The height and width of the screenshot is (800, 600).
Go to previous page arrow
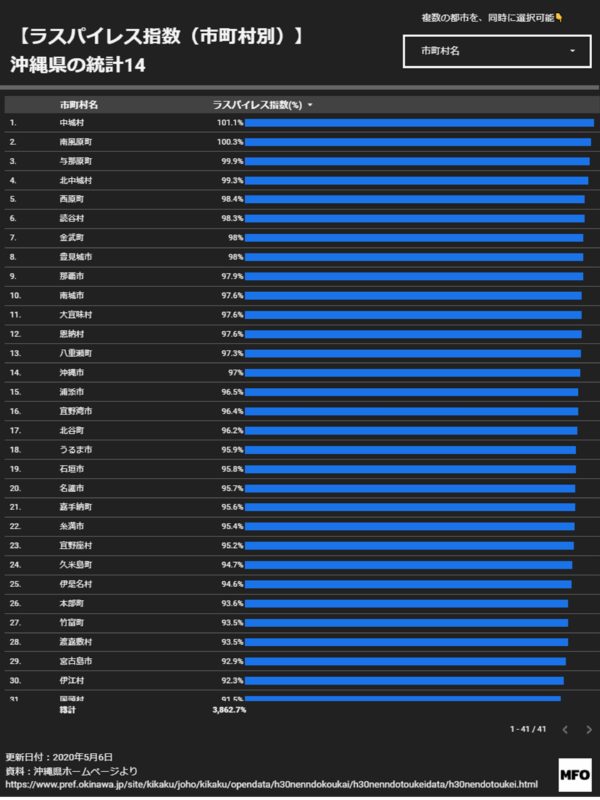pos(565,730)
